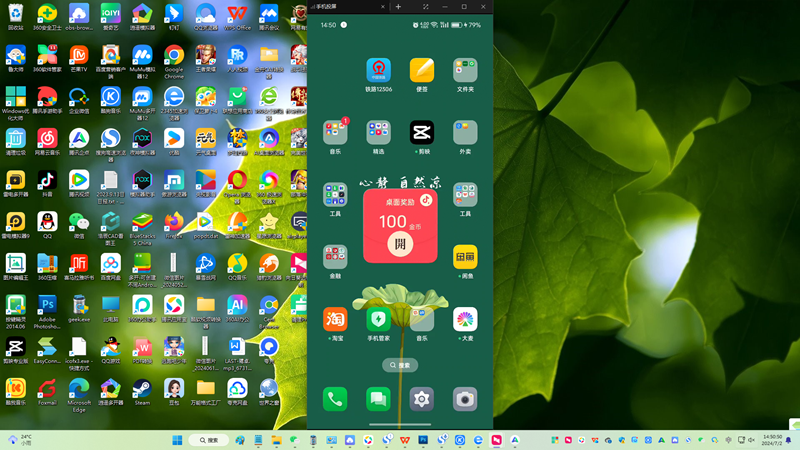Image resolution: width=800 pixels, height=450 pixels.
Task: Tap the 開 button on the red envelope
Action: [x=400, y=243]
